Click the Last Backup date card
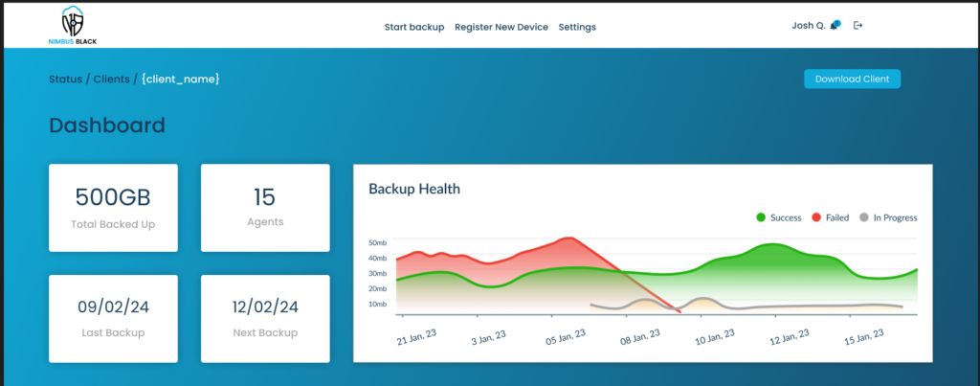 (x=113, y=318)
